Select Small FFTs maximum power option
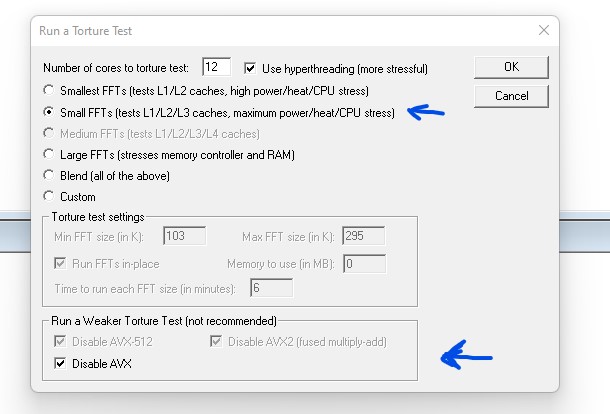 [49, 113]
